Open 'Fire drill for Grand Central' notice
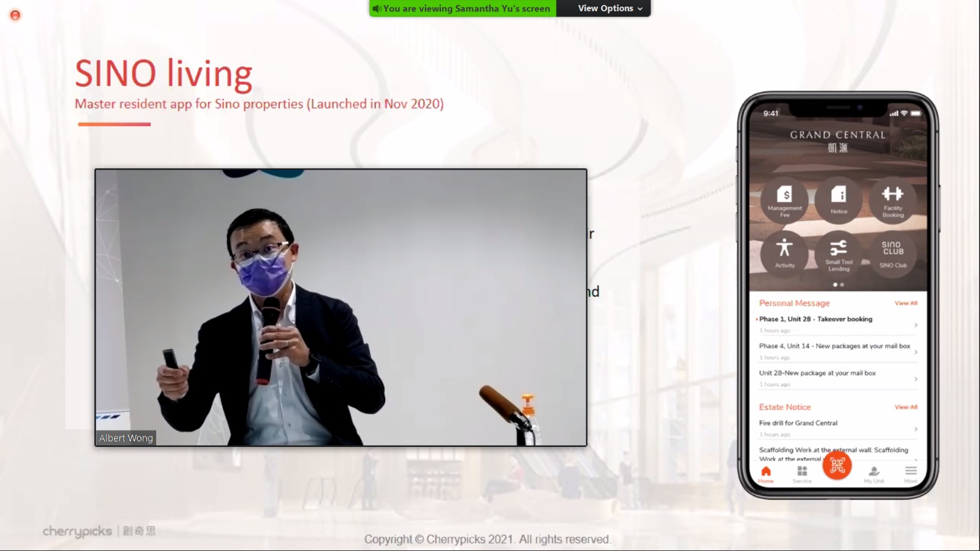This screenshot has height=551, width=980. tap(837, 429)
